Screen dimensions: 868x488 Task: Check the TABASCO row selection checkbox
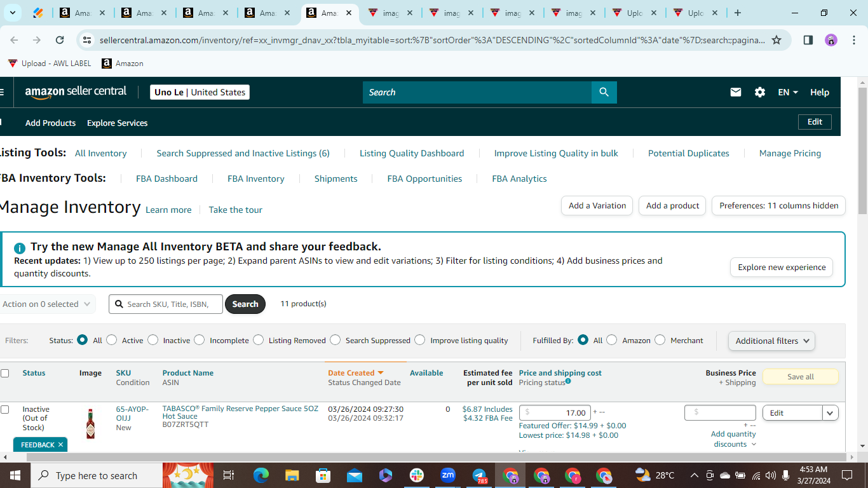[x=5, y=410]
